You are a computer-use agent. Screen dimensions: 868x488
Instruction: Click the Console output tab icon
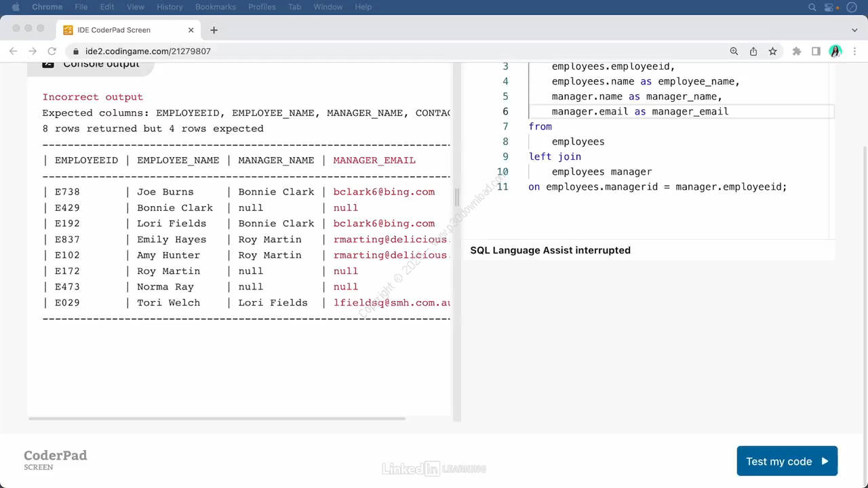pyautogui.click(x=48, y=64)
